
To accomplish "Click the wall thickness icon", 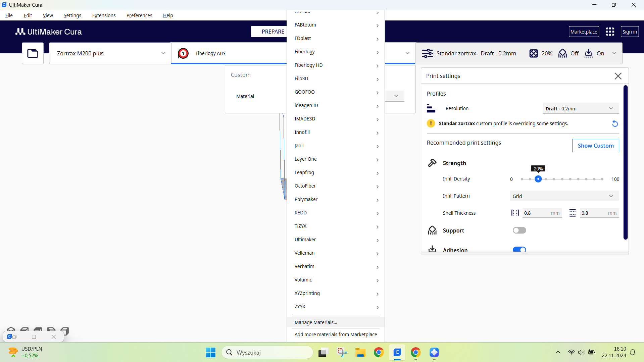I will tap(515, 213).
